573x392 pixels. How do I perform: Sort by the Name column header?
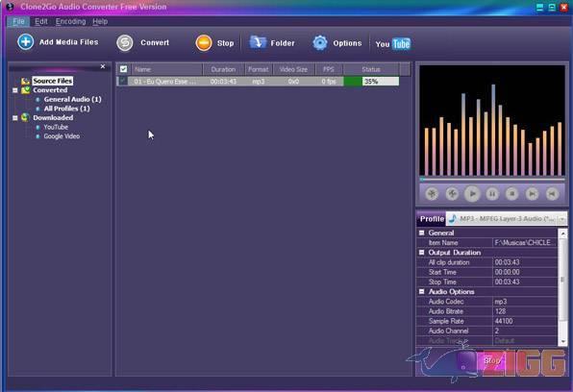[x=166, y=69]
